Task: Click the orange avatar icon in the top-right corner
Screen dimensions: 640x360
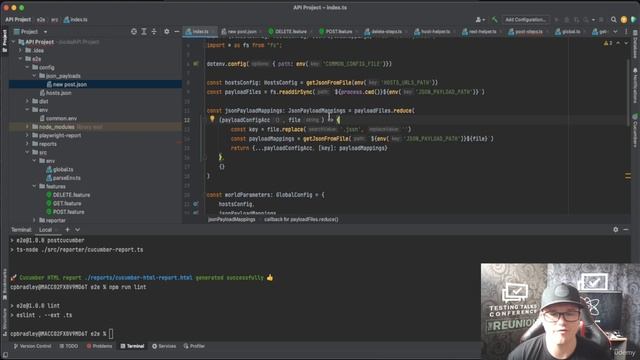Action: pyautogui.click(x=624, y=19)
